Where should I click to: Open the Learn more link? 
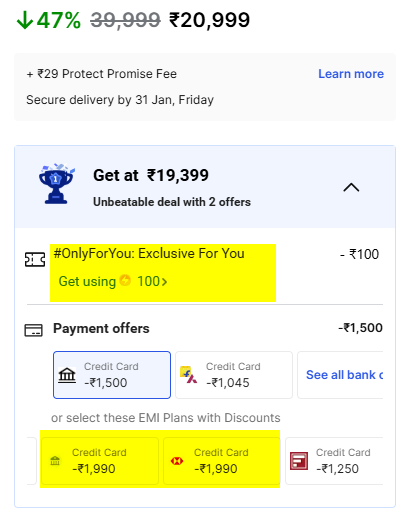351,74
